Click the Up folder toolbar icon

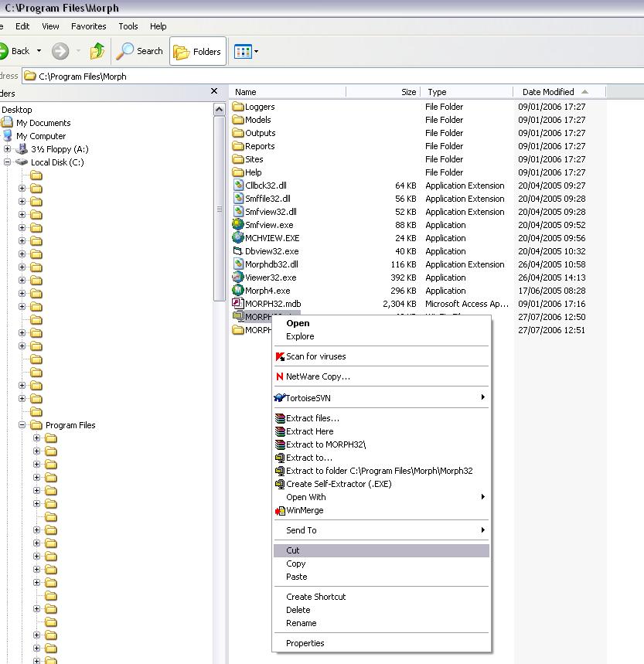coord(97,52)
